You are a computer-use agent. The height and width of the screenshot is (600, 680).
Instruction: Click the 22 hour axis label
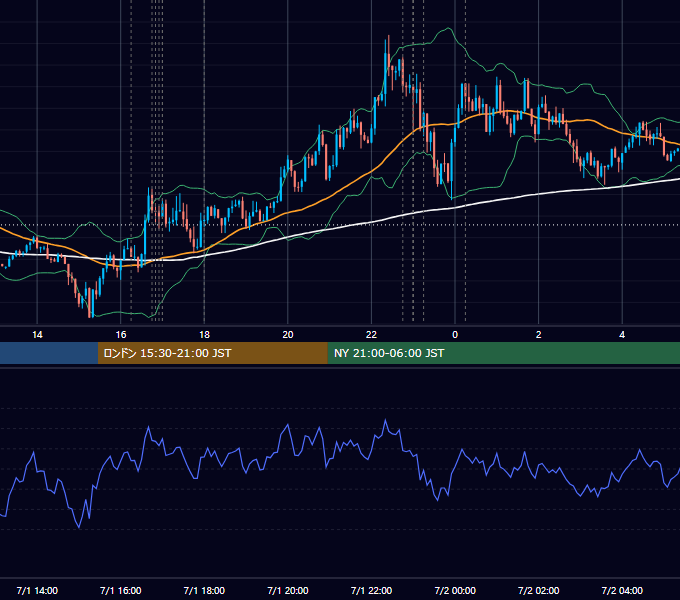pyautogui.click(x=371, y=335)
